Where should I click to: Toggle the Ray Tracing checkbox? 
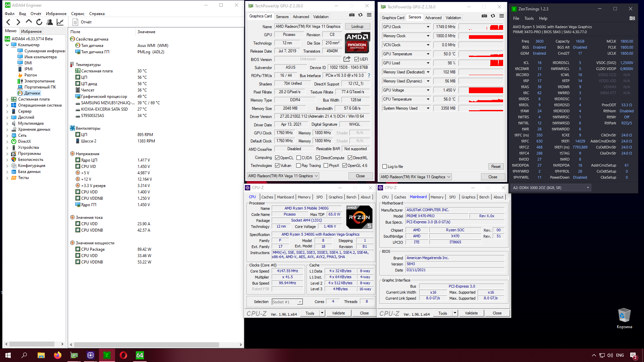(299, 166)
